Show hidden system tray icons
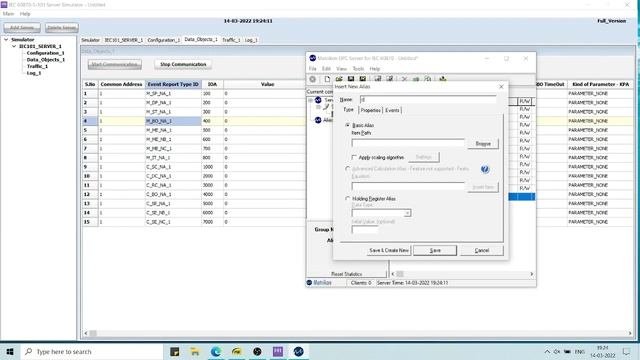Image resolution: width=640 pixels, height=360 pixels. [547, 351]
